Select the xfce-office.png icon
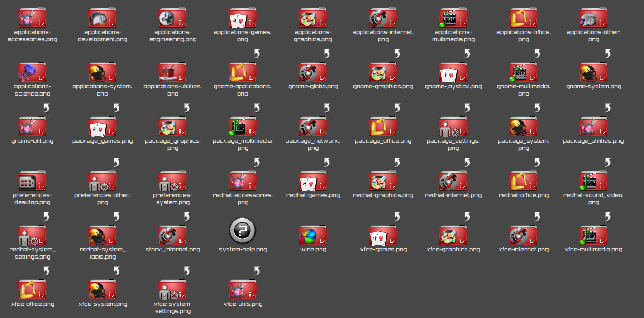This screenshot has height=318, width=644. pos(32,290)
